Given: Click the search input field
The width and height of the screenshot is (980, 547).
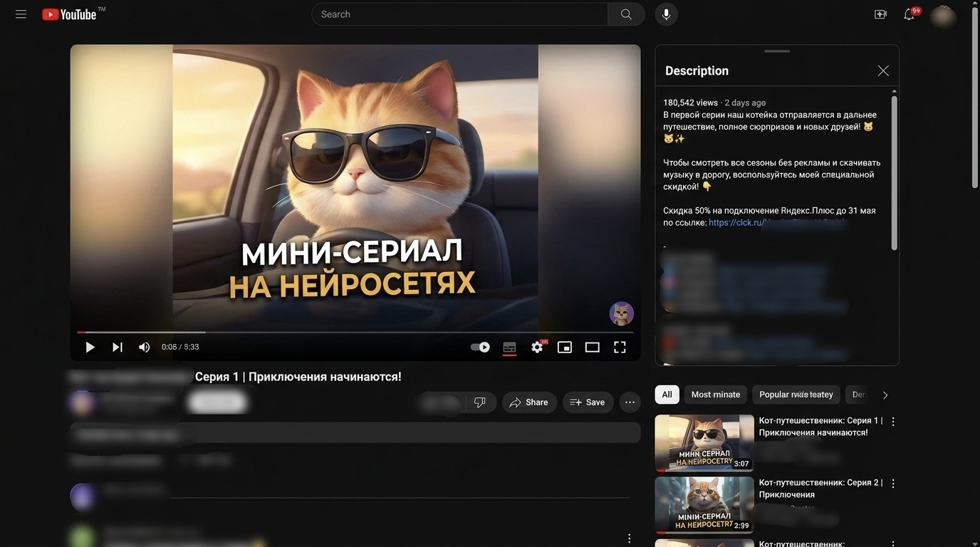Looking at the screenshot, I should coord(459,14).
